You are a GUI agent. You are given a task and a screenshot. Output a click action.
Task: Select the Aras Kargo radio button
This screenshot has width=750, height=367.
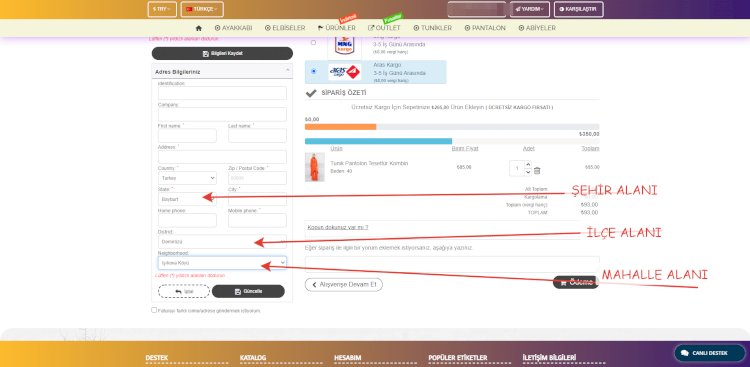click(x=313, y=71)
